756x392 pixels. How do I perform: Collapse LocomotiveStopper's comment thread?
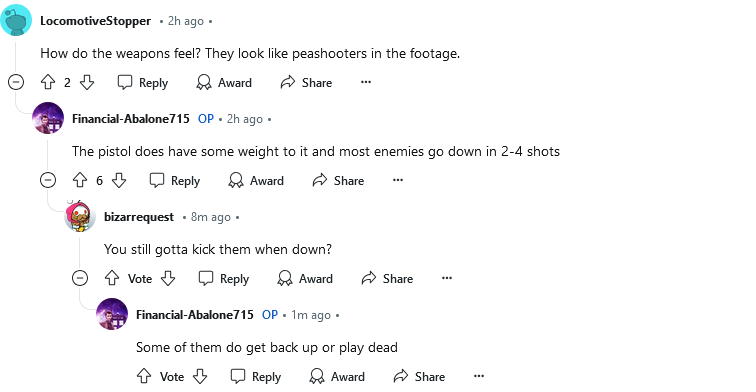[16, 82]
